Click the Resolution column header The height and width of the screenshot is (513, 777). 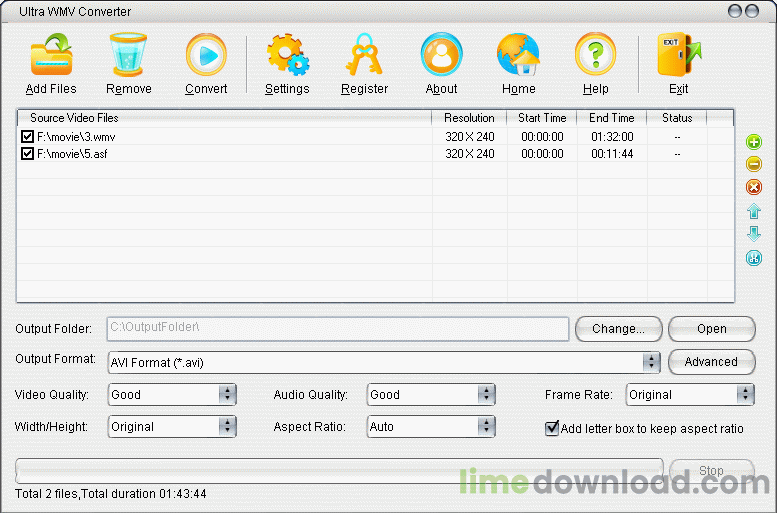click(x=469, y=118)
